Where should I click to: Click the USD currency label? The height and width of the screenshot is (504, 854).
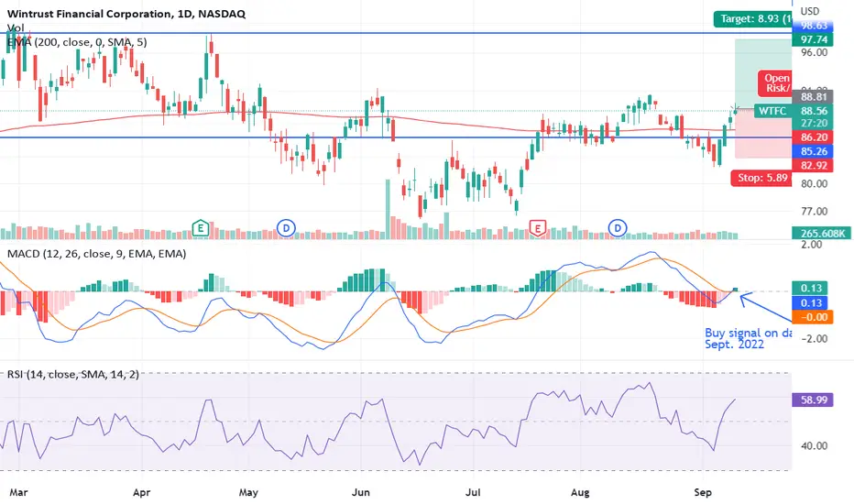point(810,11)
